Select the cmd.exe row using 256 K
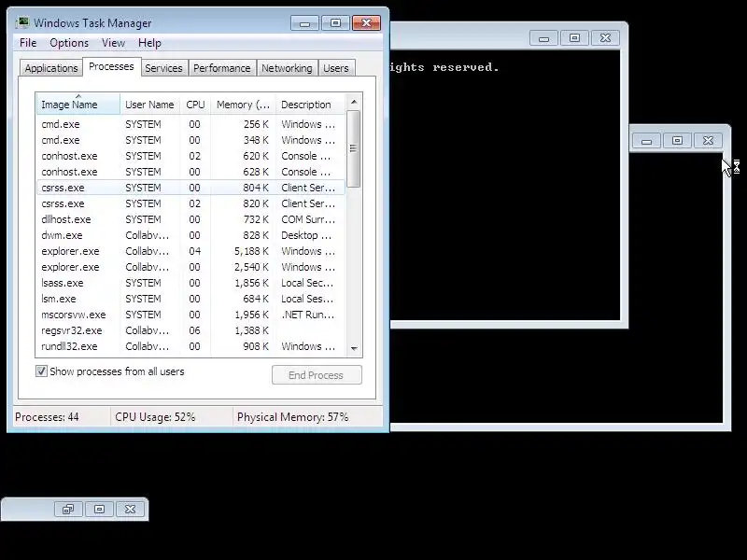 pos(190,124)
